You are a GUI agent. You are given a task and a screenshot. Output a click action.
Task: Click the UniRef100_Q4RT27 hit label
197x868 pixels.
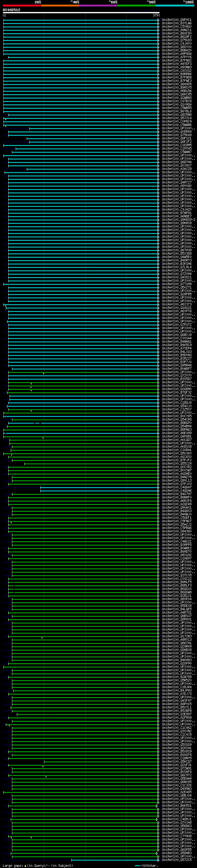(177, 182)
